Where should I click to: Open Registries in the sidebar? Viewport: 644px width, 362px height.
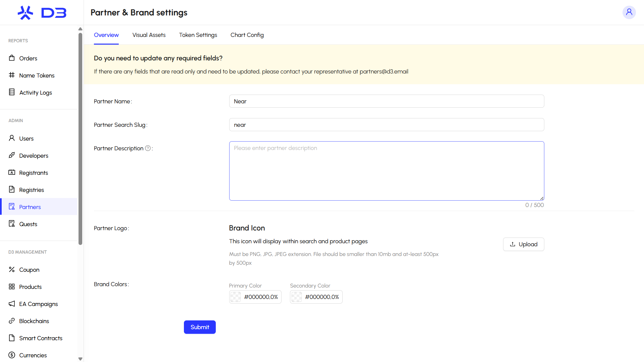point(39,190)
